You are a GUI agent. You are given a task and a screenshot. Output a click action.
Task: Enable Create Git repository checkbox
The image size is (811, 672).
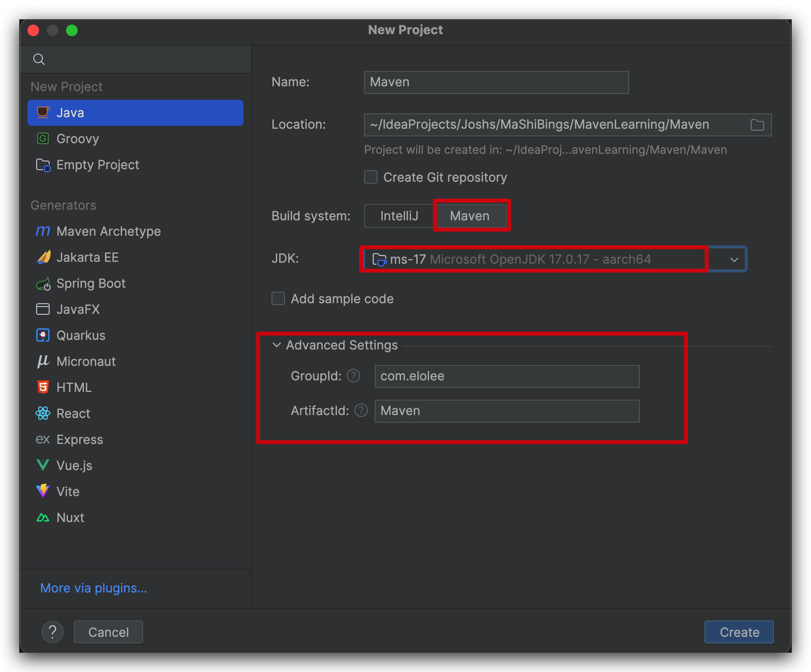coord(371,177)
